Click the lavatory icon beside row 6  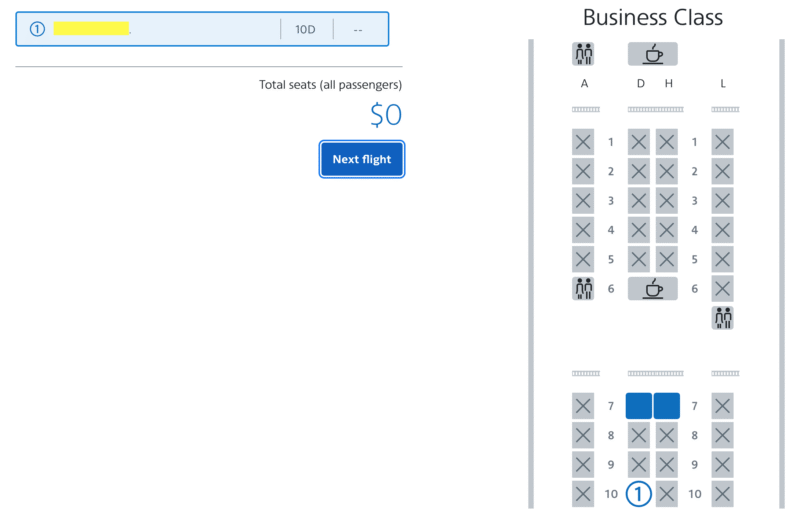pyautogui.click(x=583, y=289)
